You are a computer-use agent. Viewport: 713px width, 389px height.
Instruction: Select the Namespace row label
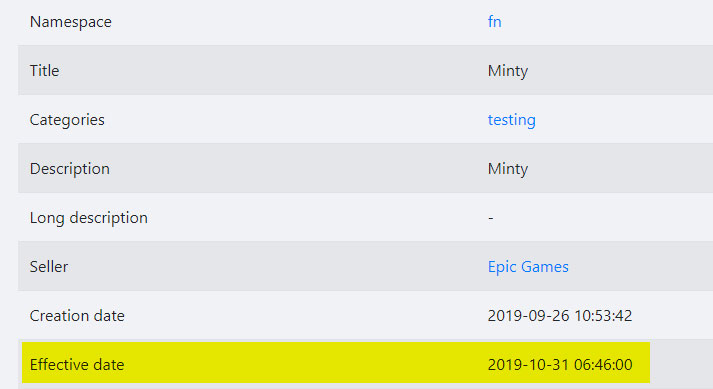point(70,22)
